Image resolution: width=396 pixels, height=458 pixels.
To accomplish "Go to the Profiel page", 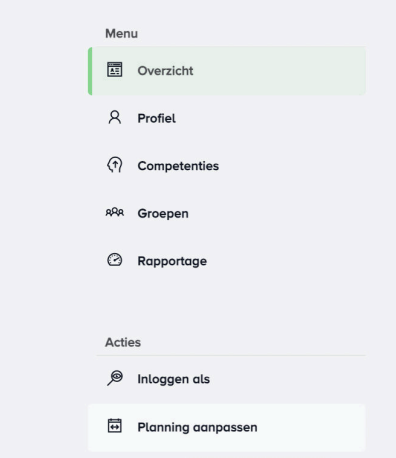I will pos(227,118).
